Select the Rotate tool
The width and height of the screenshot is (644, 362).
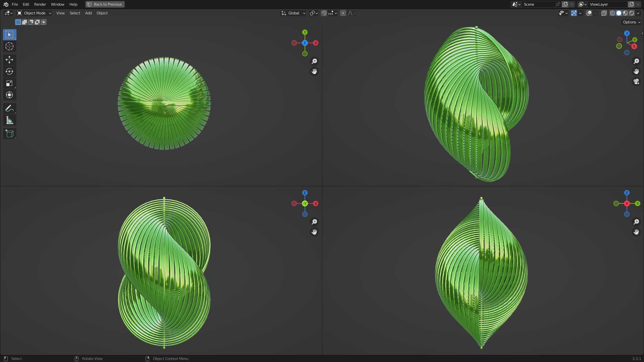(x=9, y=71)
